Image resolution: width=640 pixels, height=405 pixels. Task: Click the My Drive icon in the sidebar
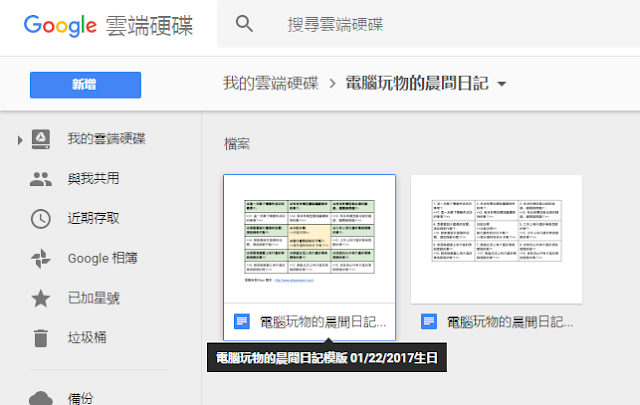click(41, 139)
